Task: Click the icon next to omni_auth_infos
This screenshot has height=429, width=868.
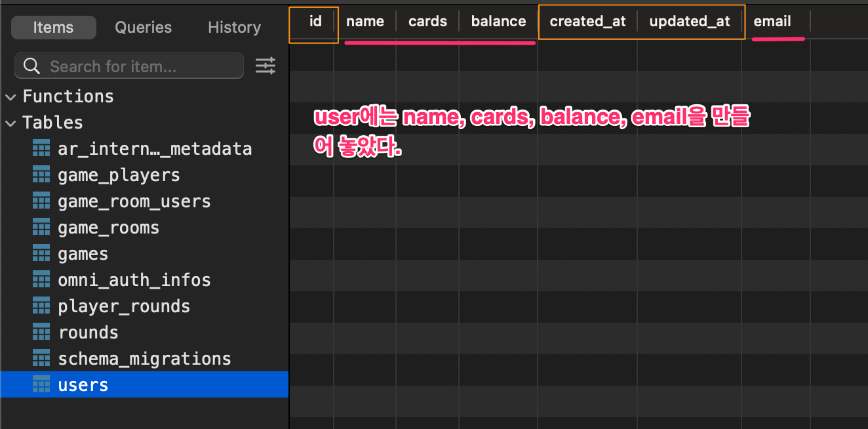Action: [41, 279]
